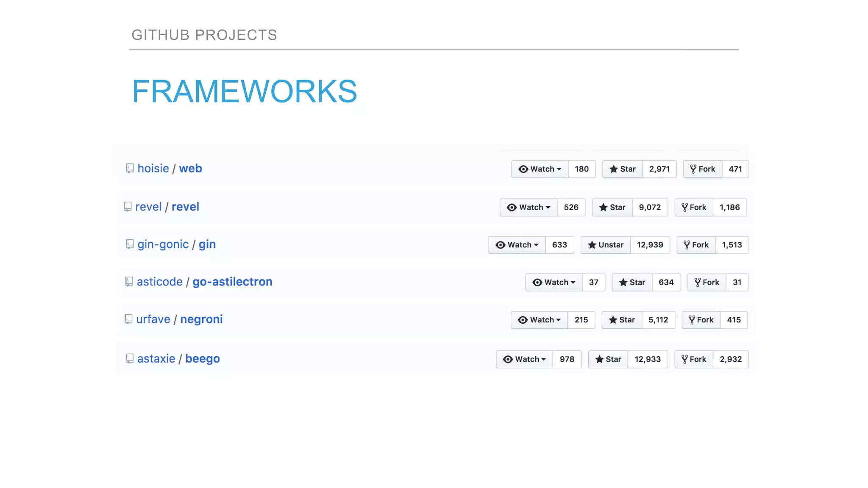Image resolution: width=868 pixels, height=488 pixels.
Task: Open the go-astilectron repository link
Action: 232,282
